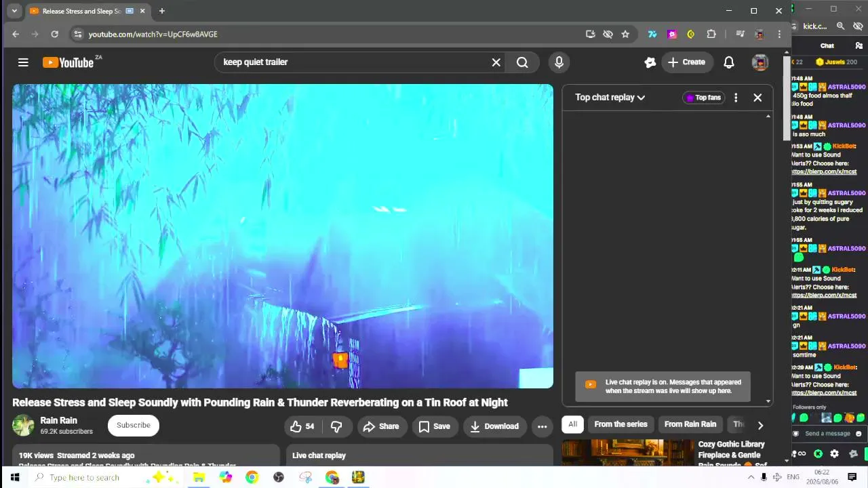
Task: Close the Top chat replay panel
Action: pos(757,98)
